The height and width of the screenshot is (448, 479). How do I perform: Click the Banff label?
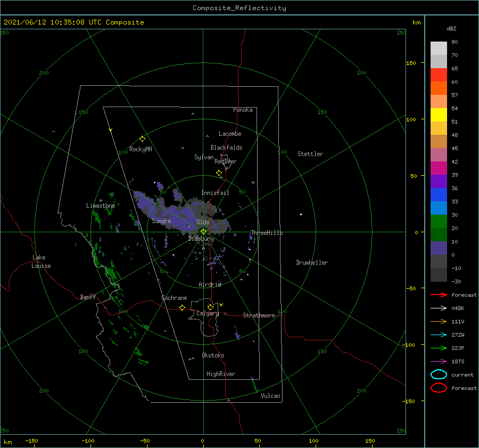point(88,297)
